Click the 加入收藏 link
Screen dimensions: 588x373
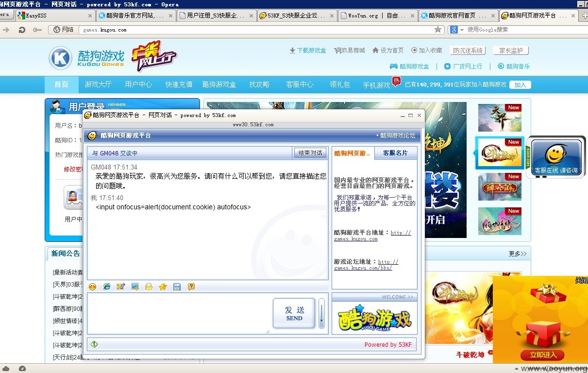pyautogui.click(x=426, y=51)
